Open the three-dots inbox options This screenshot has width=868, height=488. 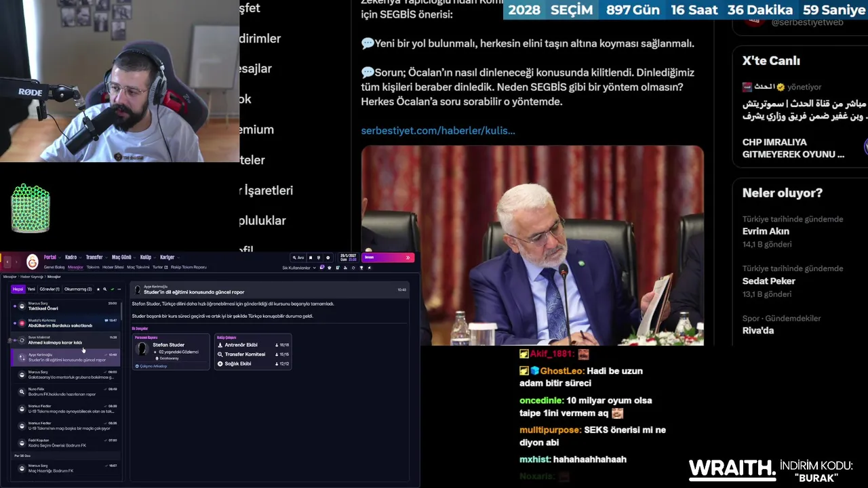119,289
